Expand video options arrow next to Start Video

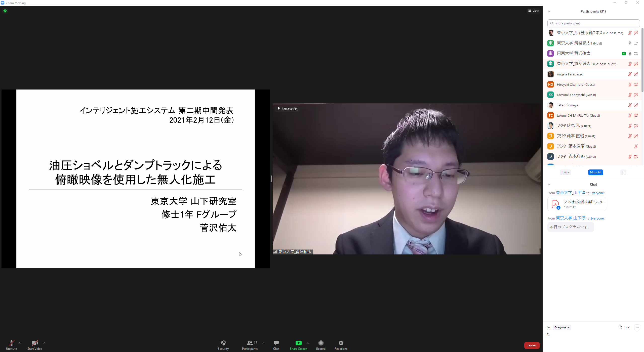(44, 343)
